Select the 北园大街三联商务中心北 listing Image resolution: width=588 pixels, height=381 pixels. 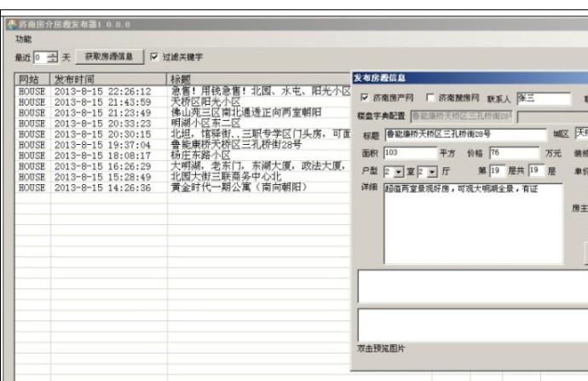coord(183,176)
